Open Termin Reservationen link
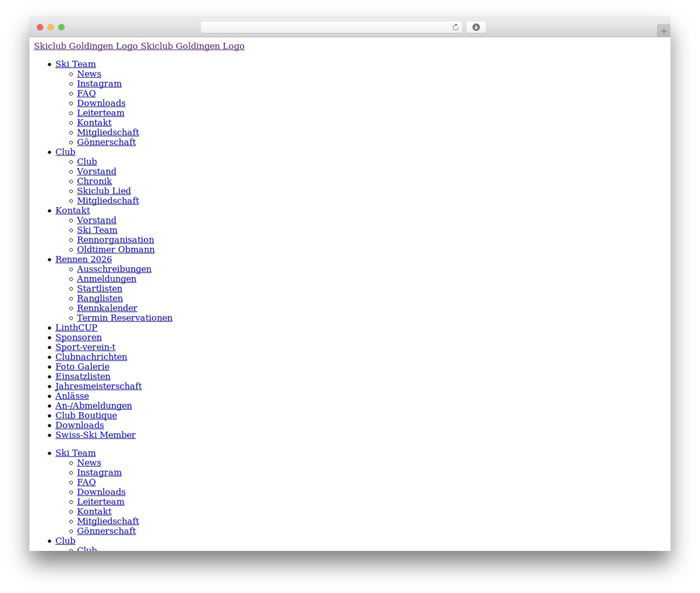The height and width of the screenshot is (593, 700). click(x=125, y=318)
